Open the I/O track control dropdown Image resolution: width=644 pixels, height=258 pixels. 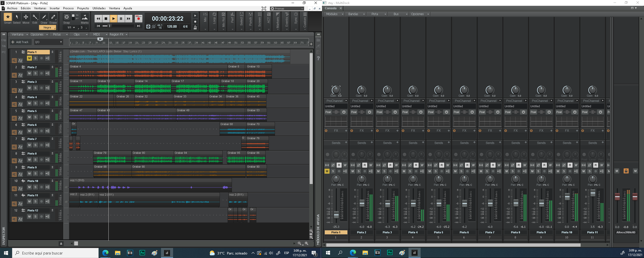[48, 42]
